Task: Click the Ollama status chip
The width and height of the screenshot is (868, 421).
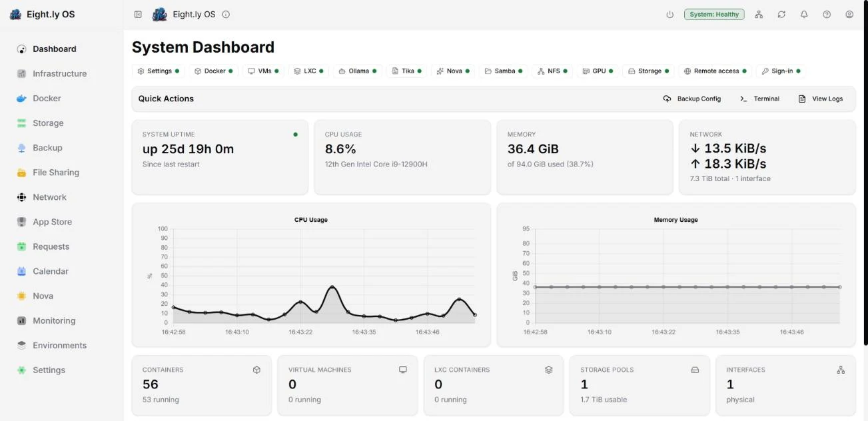Action: tap(358, 71)
